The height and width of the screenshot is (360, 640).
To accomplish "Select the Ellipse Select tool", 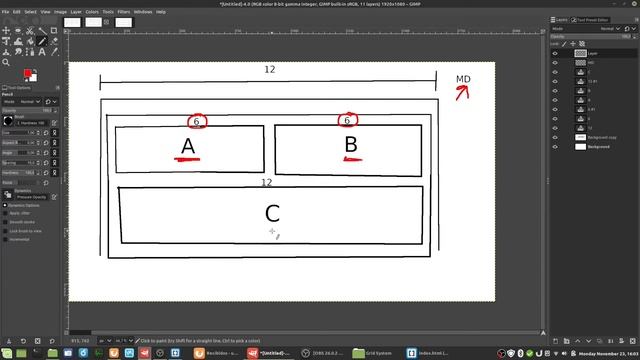I will (x=18, y=31).
